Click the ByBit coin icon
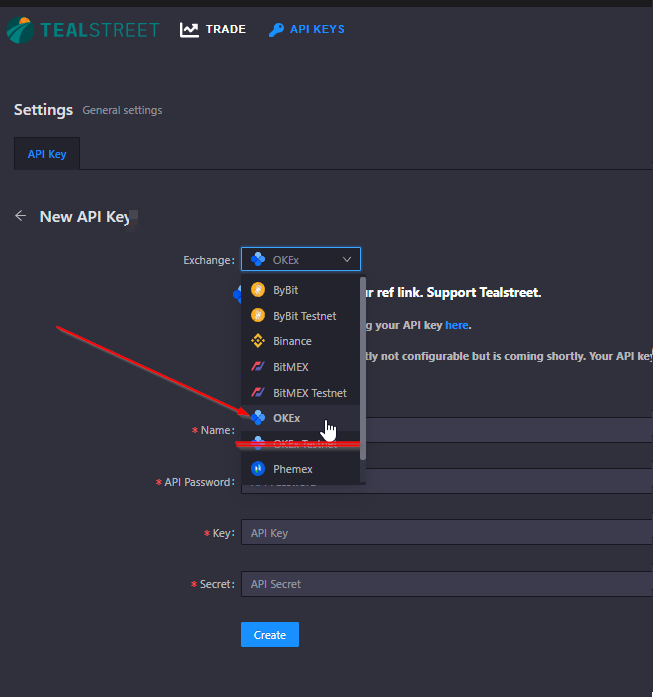 [258, 290]
